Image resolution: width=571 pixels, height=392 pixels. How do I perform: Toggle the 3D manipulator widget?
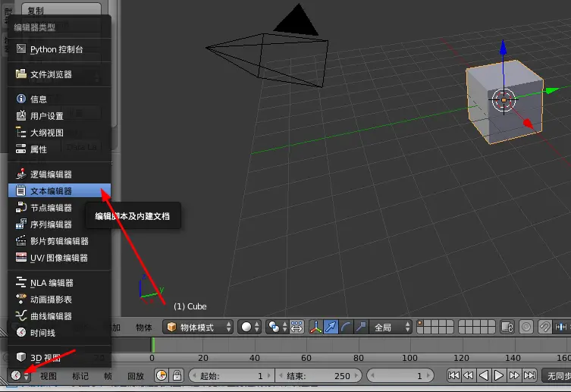tap(315, 328)
